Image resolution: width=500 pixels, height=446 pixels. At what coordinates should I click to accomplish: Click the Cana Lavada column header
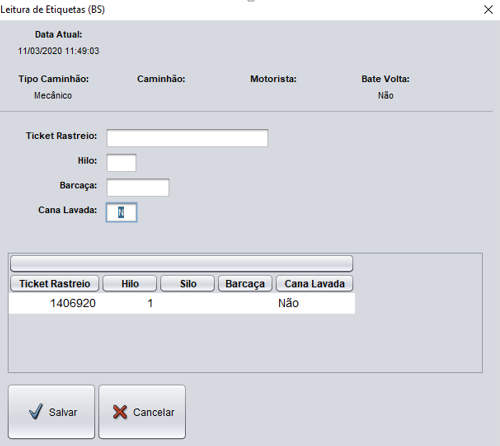[314, 284]
